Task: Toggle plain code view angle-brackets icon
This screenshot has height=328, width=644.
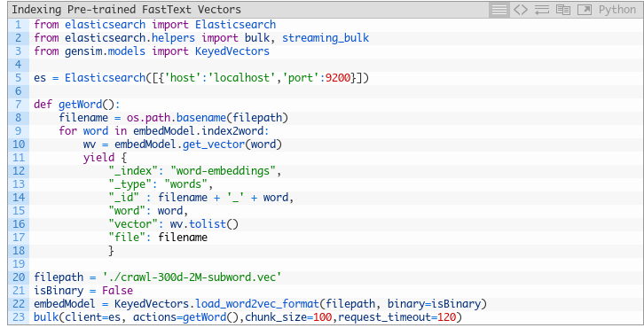Action: 521,10
